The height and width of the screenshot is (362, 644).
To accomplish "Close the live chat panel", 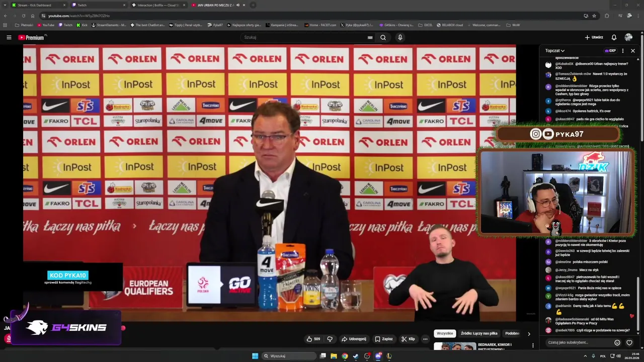I will click(633, 51).
